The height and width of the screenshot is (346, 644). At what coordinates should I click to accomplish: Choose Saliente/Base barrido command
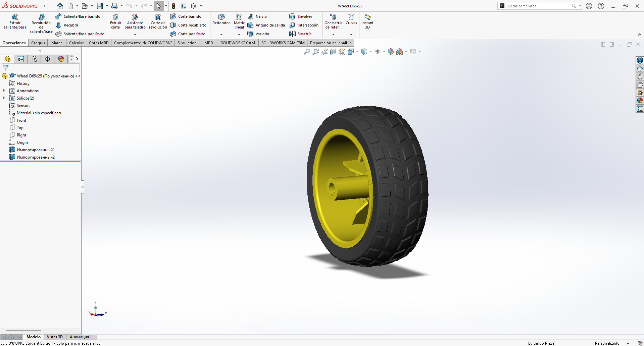point(78,16)
